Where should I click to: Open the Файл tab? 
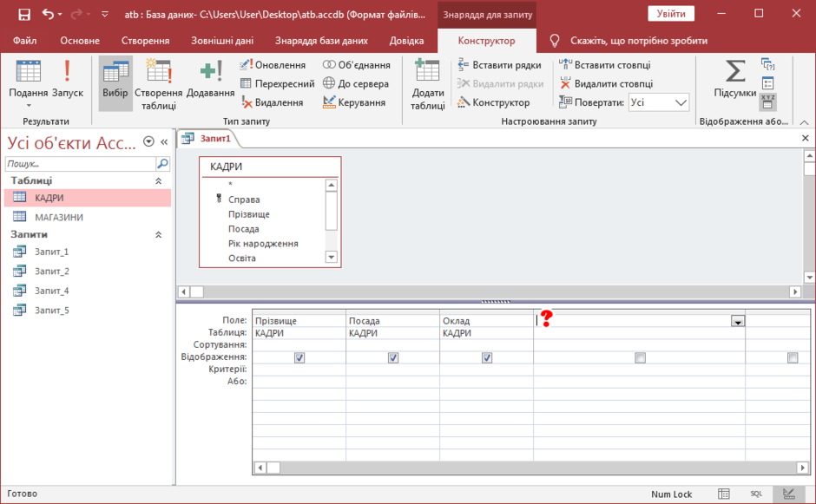25,41
